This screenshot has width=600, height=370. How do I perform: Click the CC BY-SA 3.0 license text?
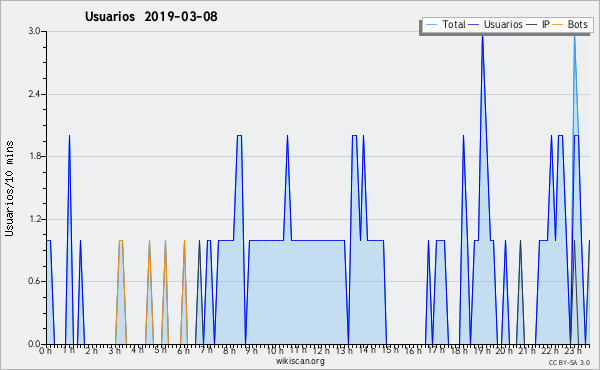click(569, 362)
